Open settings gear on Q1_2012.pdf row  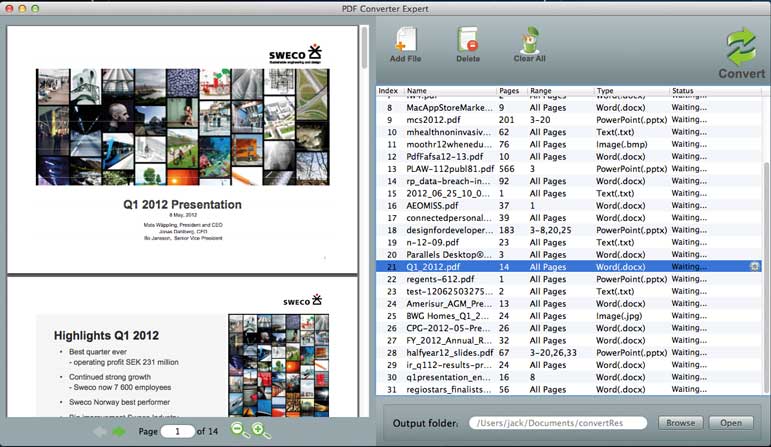click(755, 267)
